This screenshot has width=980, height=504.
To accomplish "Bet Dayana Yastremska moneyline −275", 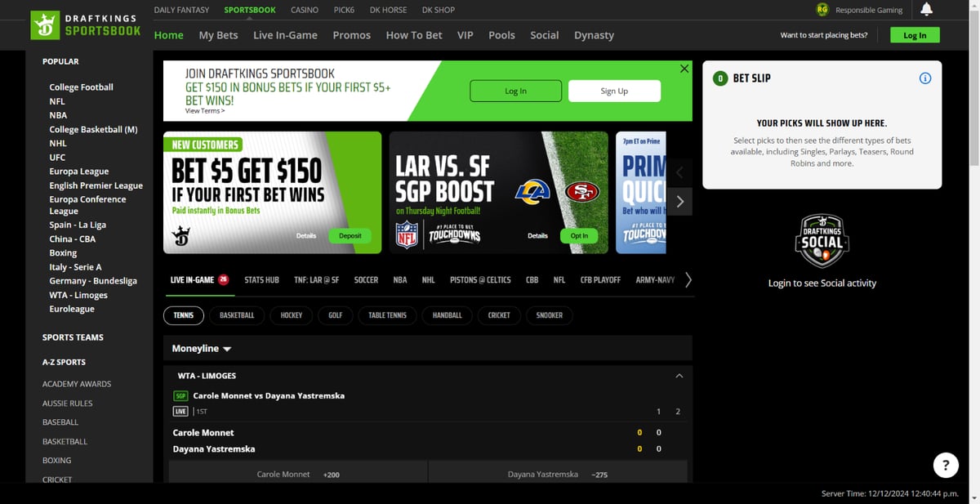I will point(558,474).
